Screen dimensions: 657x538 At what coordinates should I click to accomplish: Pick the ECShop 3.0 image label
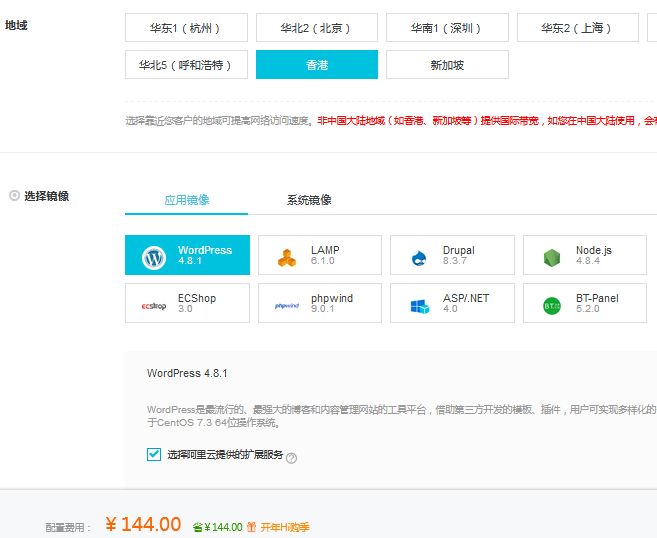point(197,303)
